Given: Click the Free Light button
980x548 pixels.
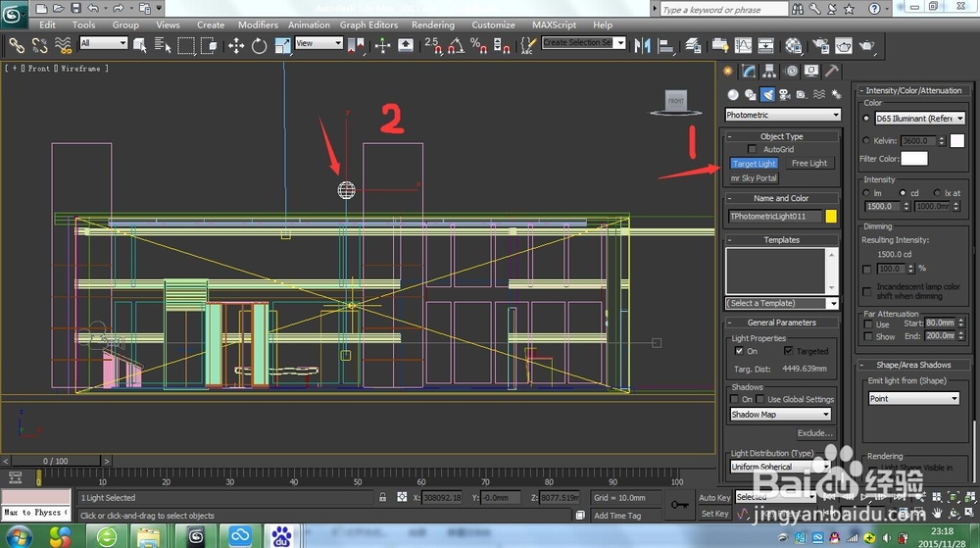Looking at the screenshot, I should click(809, 163).
